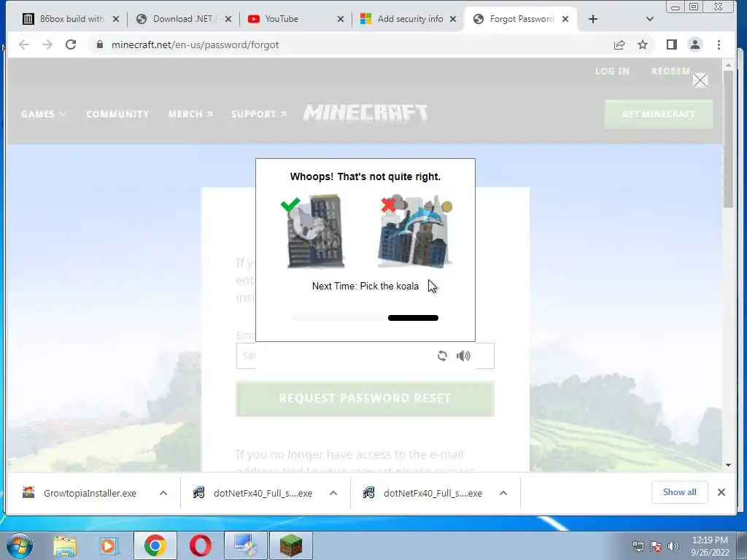
Task: Click the page vertical scrollbar thumb
Action: click(728, 139)
